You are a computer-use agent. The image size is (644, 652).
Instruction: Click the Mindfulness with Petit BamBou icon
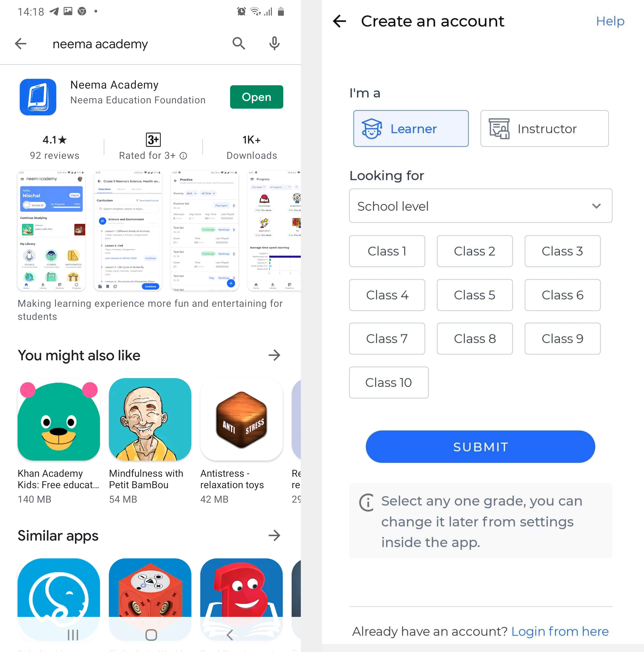150,420
